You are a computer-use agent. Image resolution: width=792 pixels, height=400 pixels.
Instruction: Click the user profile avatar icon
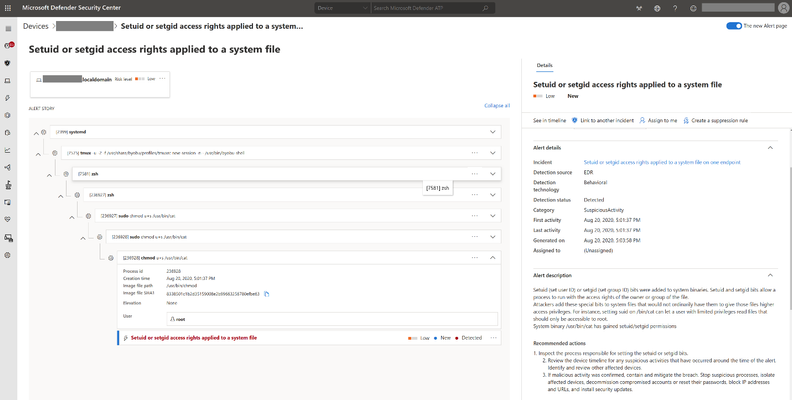[783, 8]
